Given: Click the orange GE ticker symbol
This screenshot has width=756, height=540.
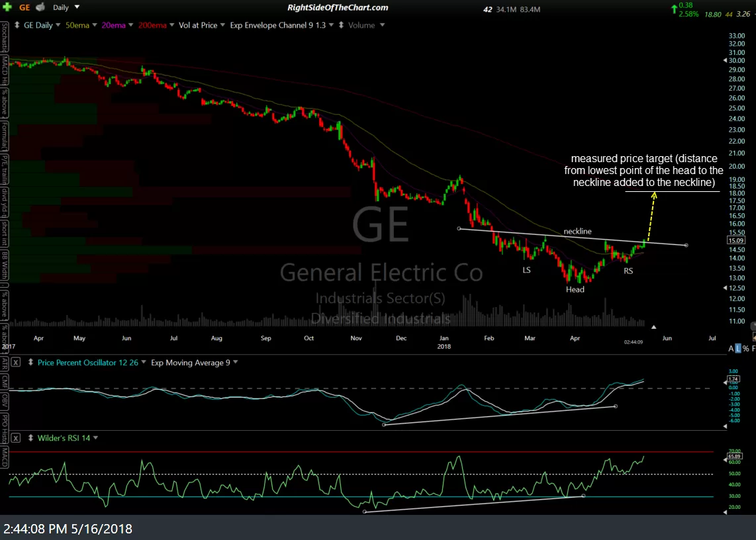Looking at the screenshot, I should tap(24, 7).
